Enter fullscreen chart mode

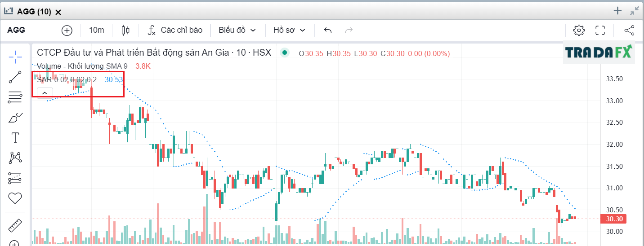(x=600, y=30)
